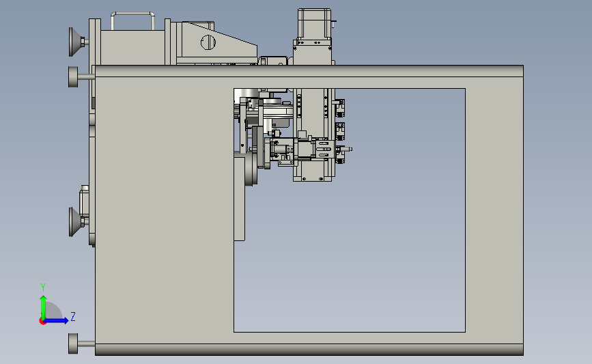Click the red origin dot of the triad
The image size is (592, 364).
click(x=42, y=322)
